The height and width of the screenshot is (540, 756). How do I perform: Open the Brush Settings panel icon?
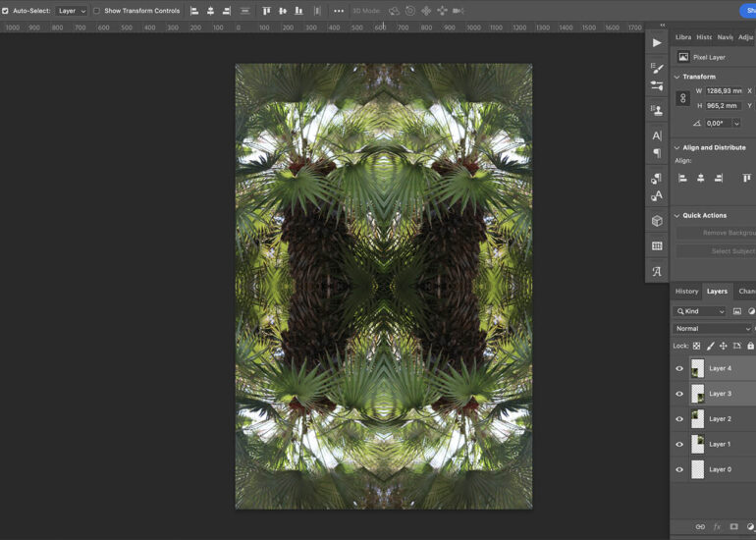point(657,68)
